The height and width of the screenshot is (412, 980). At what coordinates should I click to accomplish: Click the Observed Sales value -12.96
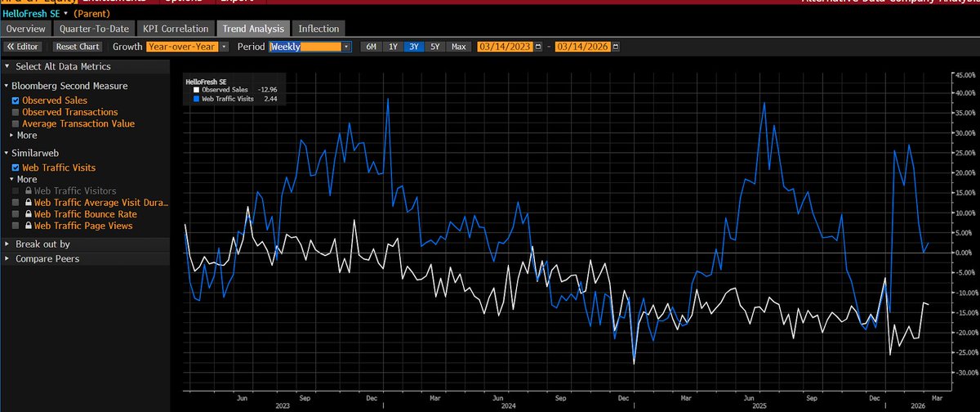click(267, 89)
